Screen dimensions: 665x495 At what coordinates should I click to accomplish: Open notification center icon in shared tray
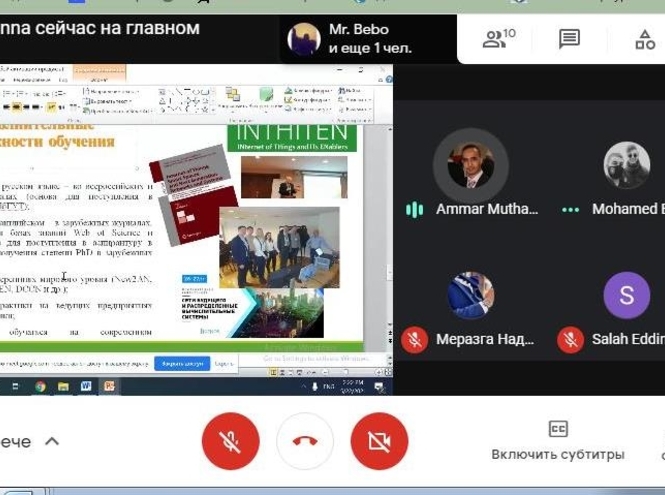tap(379, 387)
